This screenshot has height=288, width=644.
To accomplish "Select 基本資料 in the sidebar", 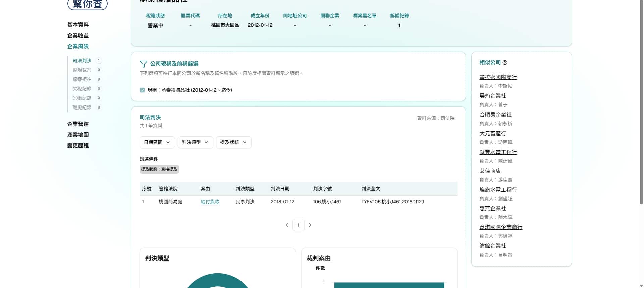I will [78, 25].
